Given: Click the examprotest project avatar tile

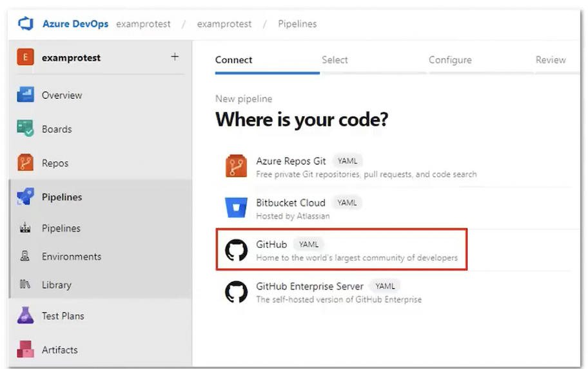Looking at the screenshot, I should click(25, 57).
